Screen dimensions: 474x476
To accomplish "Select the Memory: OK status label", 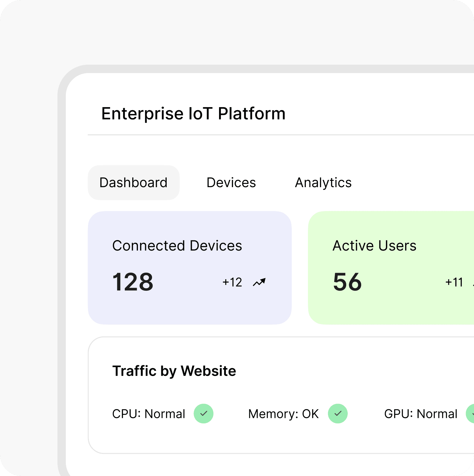I will coord(283,414).
